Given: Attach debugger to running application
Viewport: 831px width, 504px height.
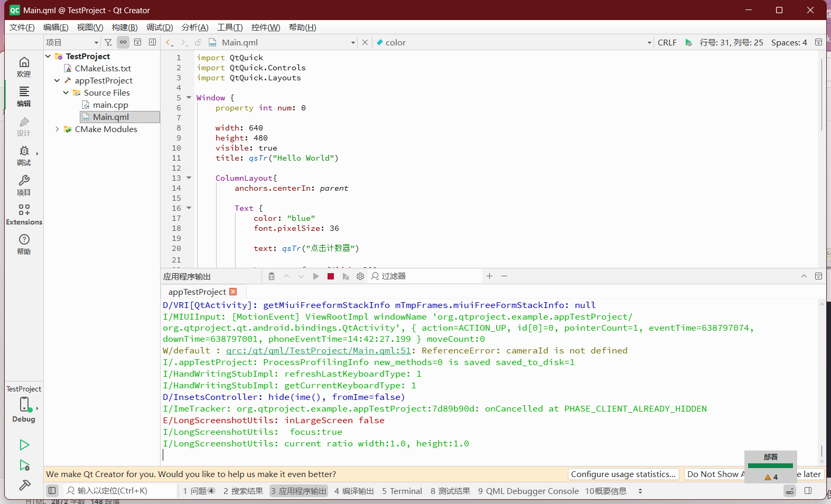Looking at the screenshot, I should [x=346, y=276].
